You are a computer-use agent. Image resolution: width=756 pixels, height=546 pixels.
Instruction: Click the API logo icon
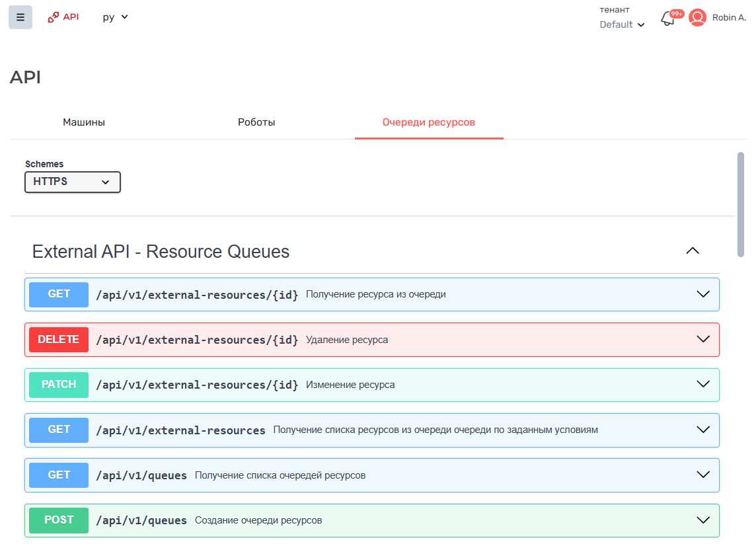coord(54,17)
